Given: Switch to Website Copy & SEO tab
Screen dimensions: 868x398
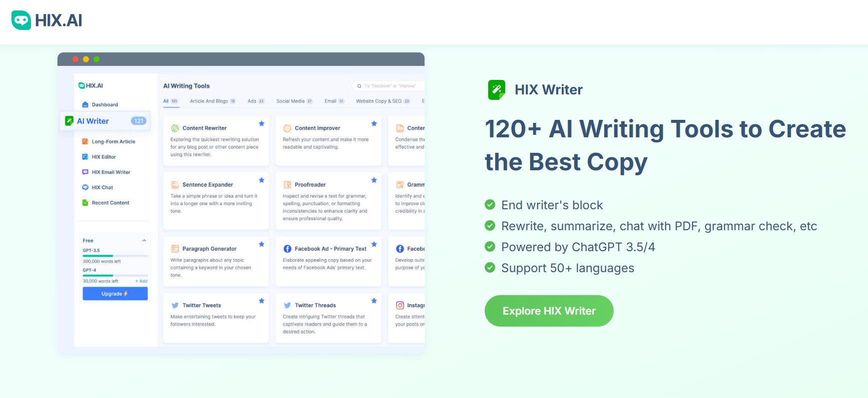Looking at the screenshot, I should (x=383, y=101).
